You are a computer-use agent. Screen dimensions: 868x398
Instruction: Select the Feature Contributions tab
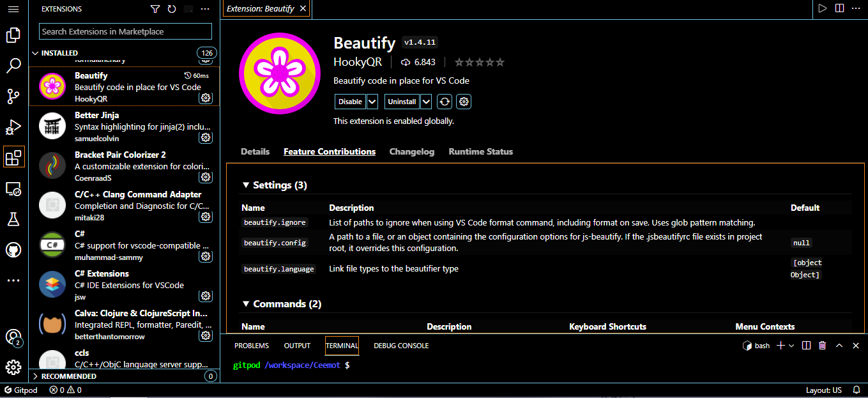click(330, 152)
